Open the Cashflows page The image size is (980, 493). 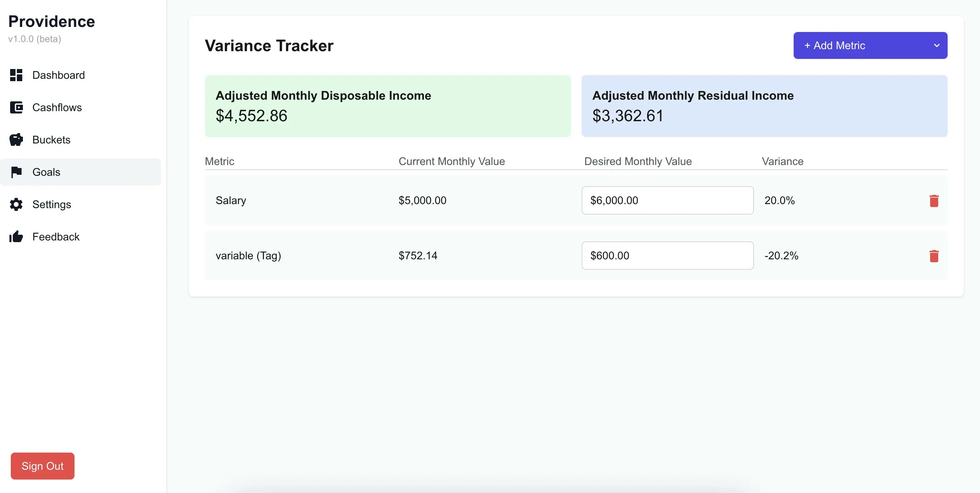point(57,107)
